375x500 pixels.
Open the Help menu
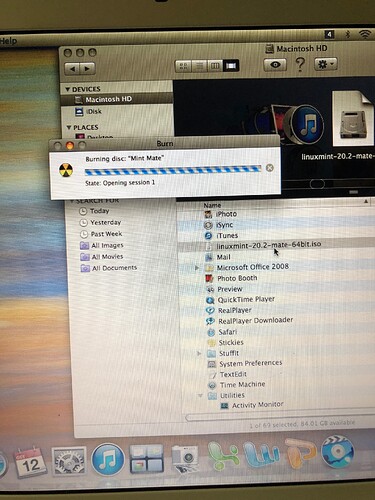coord(8,41)
